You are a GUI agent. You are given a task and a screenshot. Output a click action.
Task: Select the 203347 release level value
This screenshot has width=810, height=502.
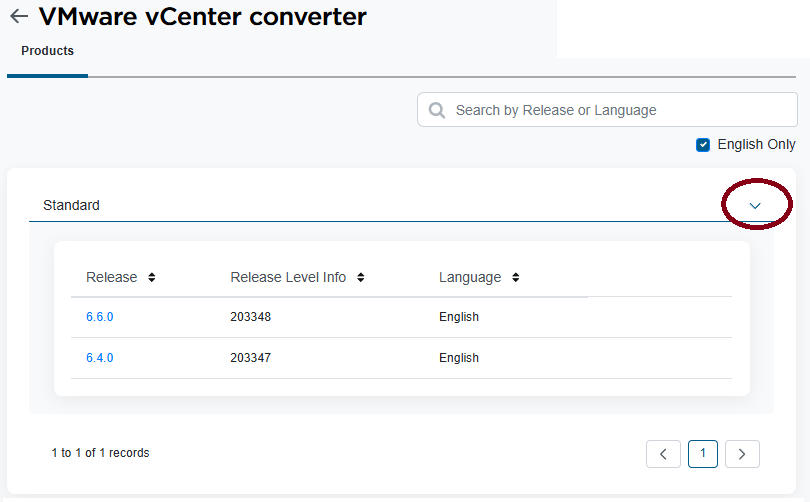click(251, 357)
